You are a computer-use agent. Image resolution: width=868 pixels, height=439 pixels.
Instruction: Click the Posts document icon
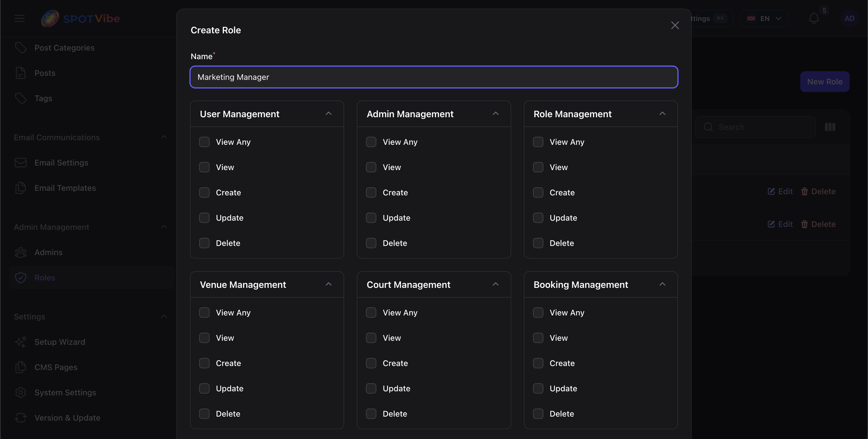click(x=21, y=73)
